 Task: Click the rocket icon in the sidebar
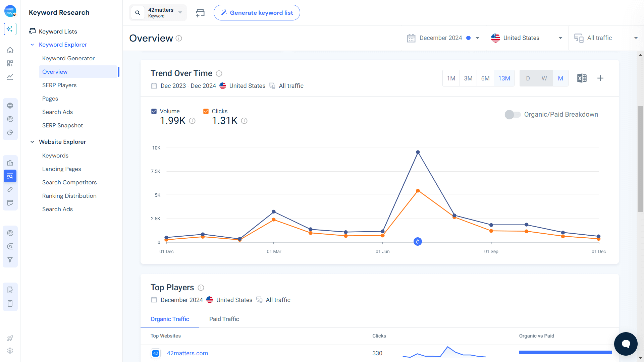[10, 338]
